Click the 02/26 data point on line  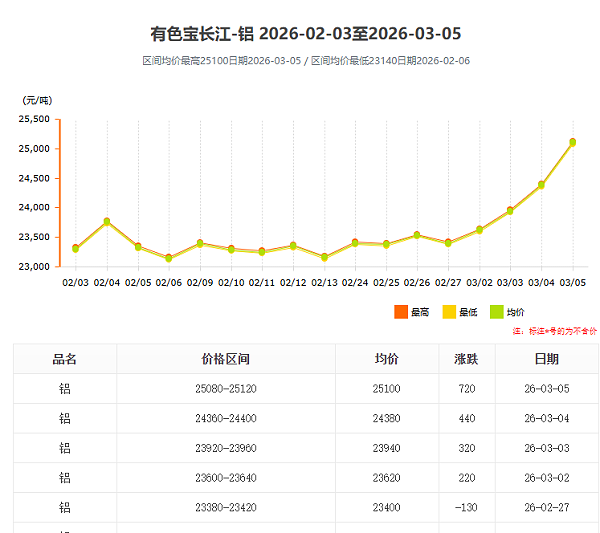pyautogui.click(x=417, y=235)
